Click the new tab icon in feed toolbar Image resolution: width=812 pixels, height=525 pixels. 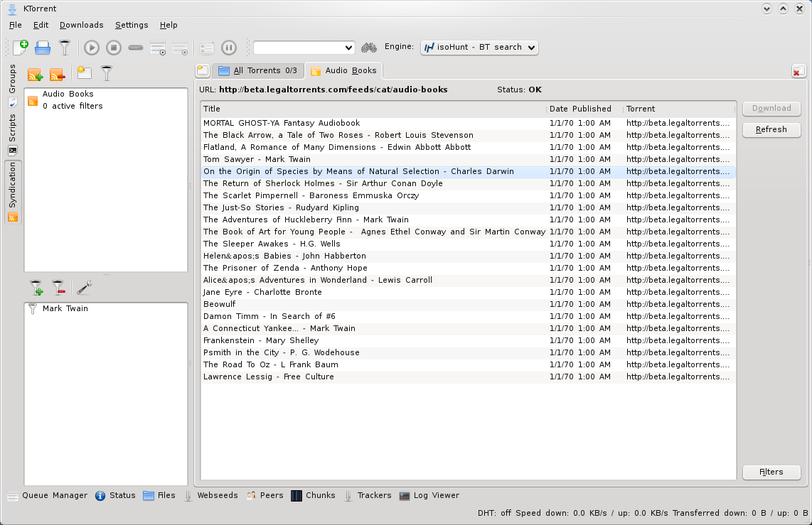84,72
